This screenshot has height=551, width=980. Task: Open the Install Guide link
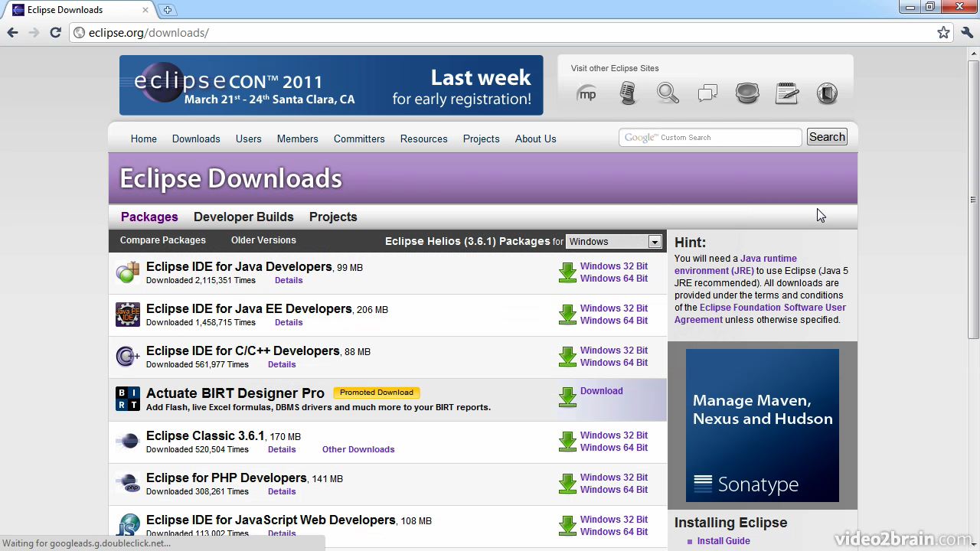click(724, 541)
